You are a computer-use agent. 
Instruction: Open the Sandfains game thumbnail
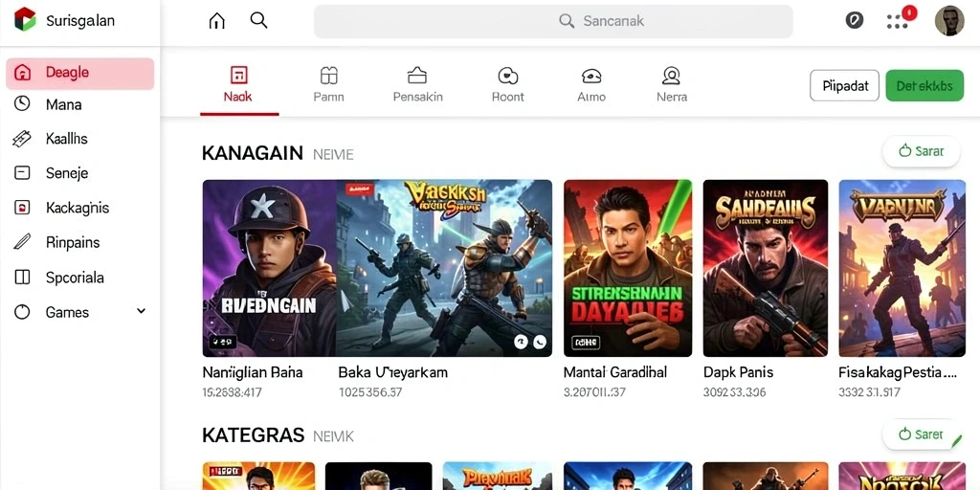[x=765, y=268]
